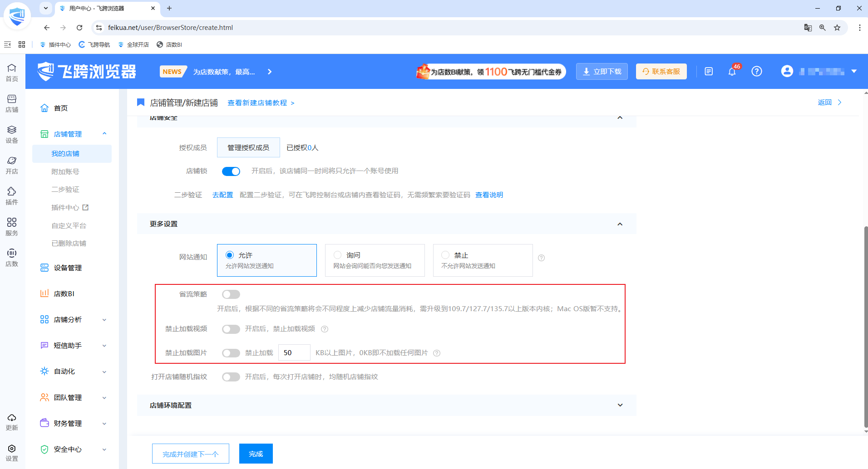Open the 店铺 icon in left rail
This screenshot has width=868, height=469.
tap(12, 103)
